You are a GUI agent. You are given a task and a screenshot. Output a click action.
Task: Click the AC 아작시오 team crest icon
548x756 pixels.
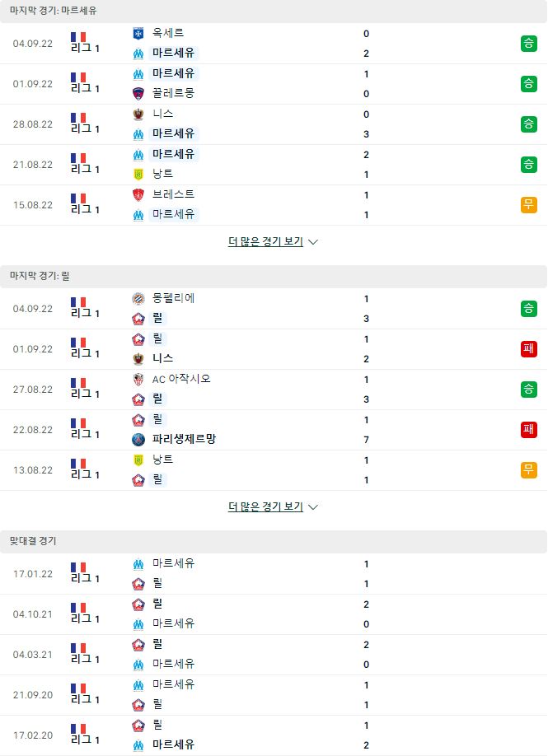(138, 380)
